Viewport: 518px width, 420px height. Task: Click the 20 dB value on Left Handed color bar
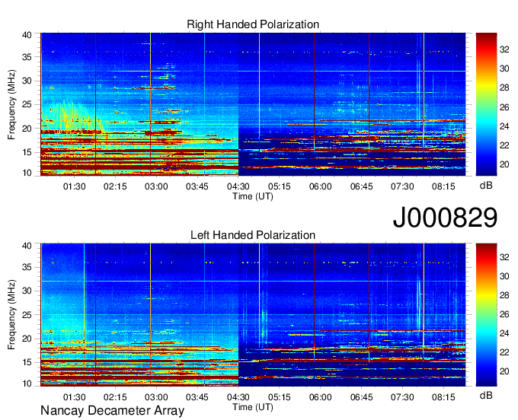(x=504, y=372)
